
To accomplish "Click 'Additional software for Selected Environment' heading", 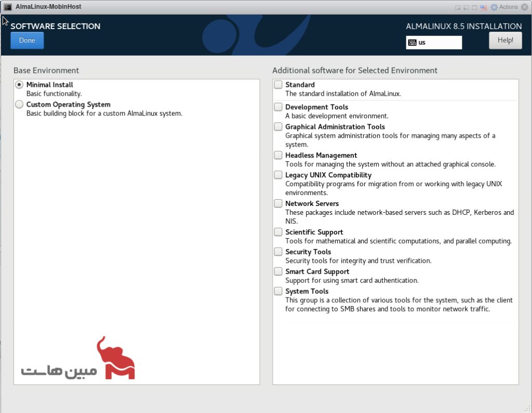I will tap(355, 70).
